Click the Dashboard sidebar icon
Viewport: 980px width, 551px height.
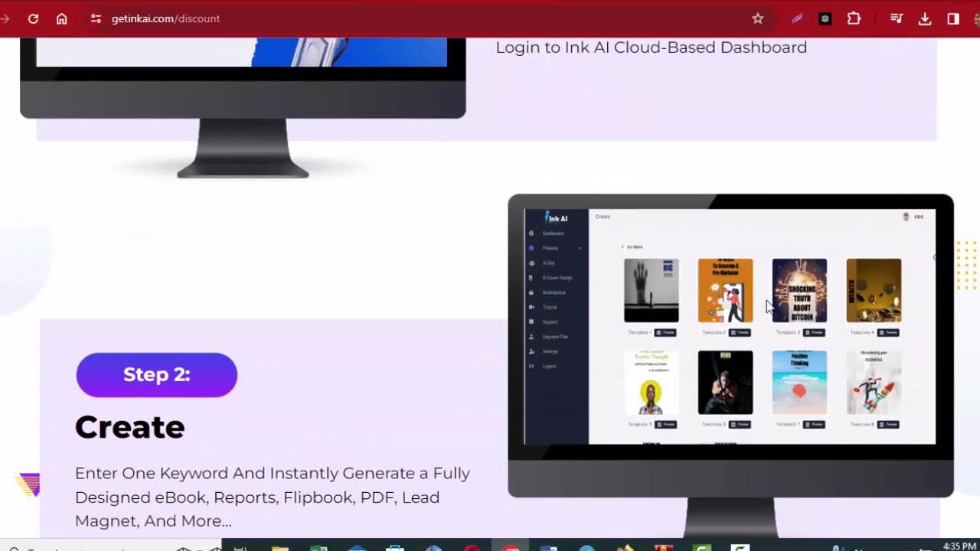point(531,233)
